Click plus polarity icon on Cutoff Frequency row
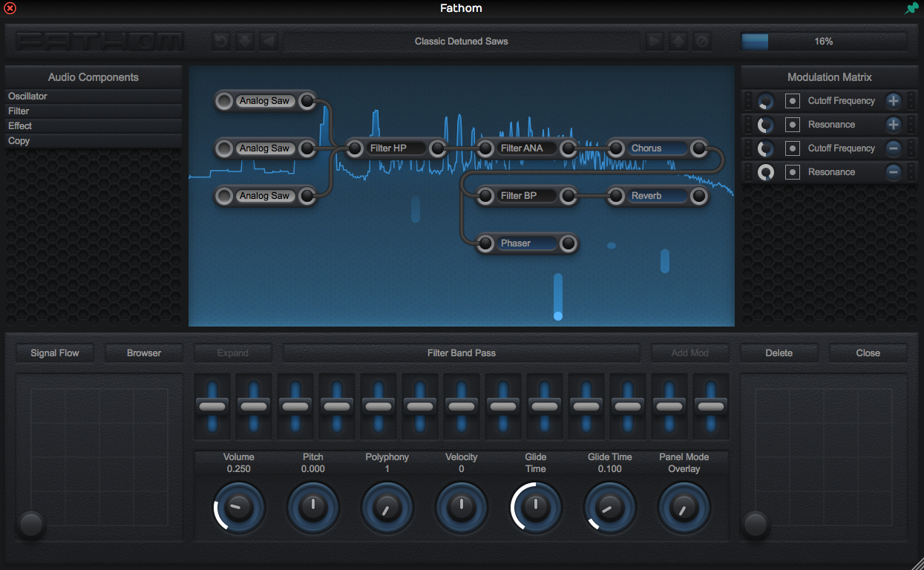 [894, 101]
